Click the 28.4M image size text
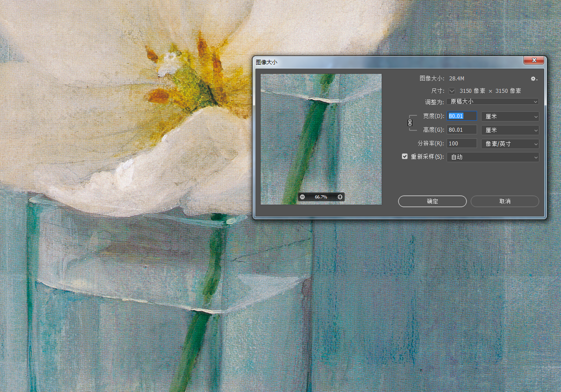The height and width of the screenshot is (392, 561). tap(457, 79)
